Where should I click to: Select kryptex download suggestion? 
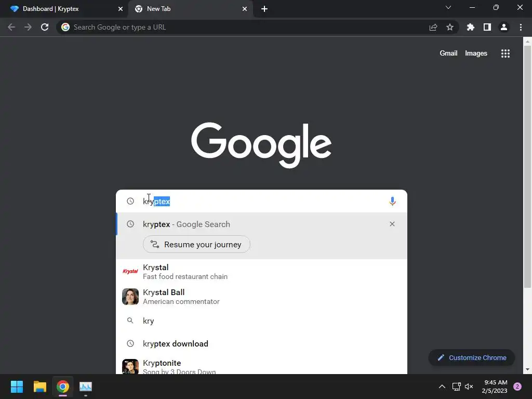coord(261,344)
